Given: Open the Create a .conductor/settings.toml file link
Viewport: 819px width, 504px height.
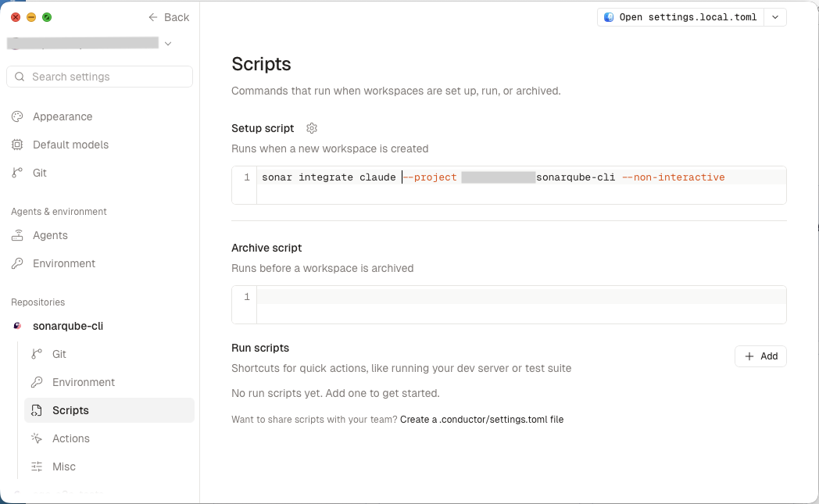Looking at the screenshot, I should tap(481, 420).
